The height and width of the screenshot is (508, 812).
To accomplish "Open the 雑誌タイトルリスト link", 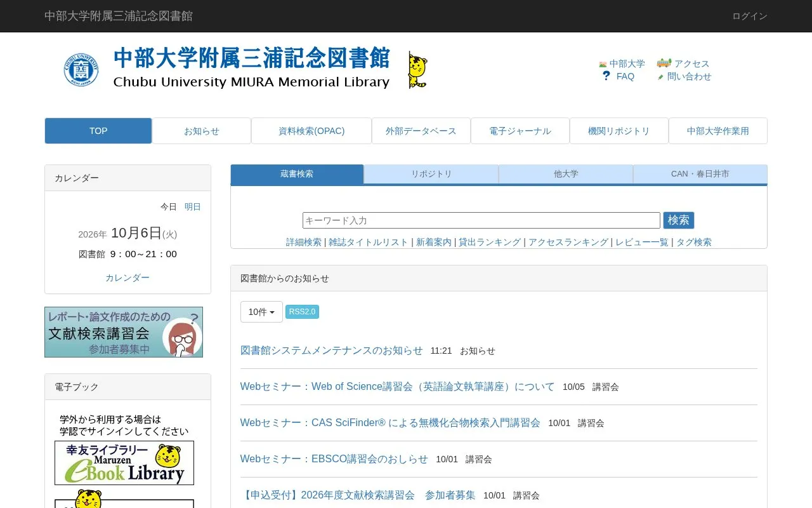I will [369, 242].
